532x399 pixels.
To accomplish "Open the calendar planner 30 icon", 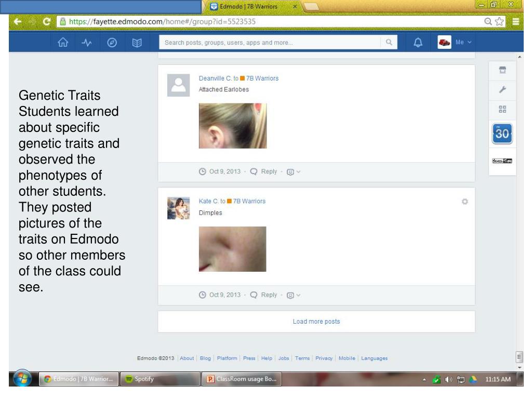I will (x=502, y=134).
